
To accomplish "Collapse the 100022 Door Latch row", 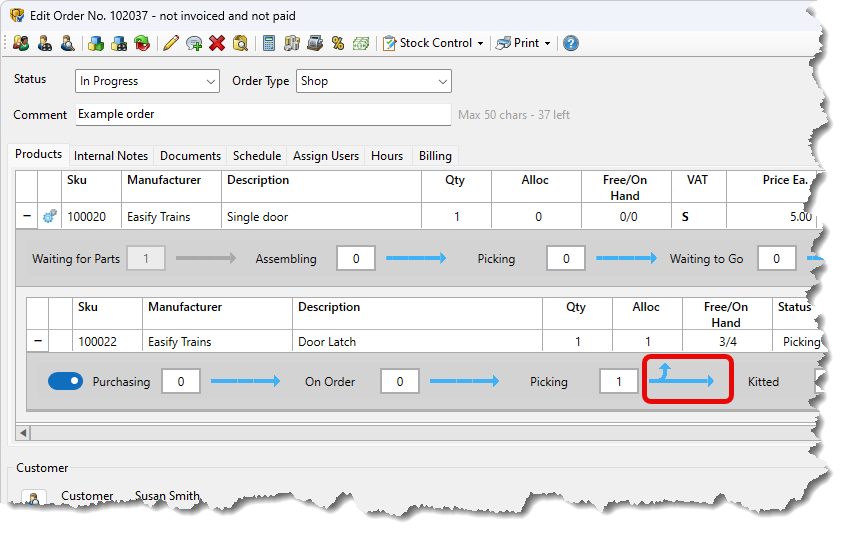I will (x=37, y=342).
